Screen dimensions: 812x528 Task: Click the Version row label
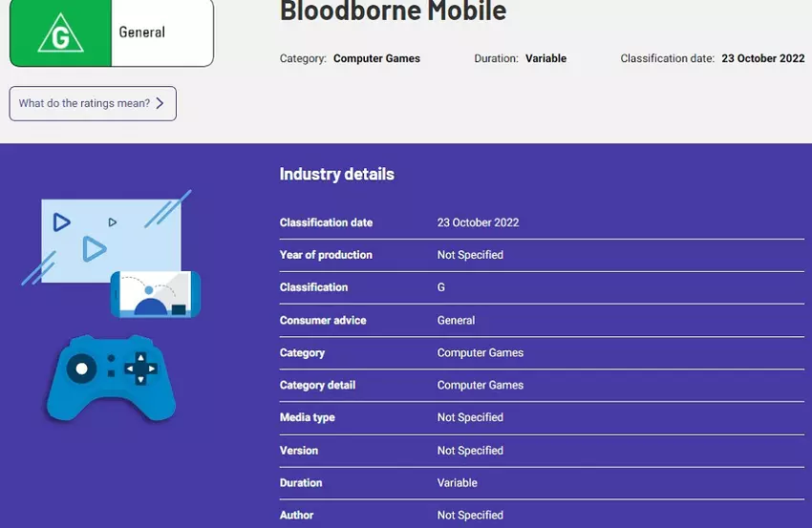click(x=299, y=450)
